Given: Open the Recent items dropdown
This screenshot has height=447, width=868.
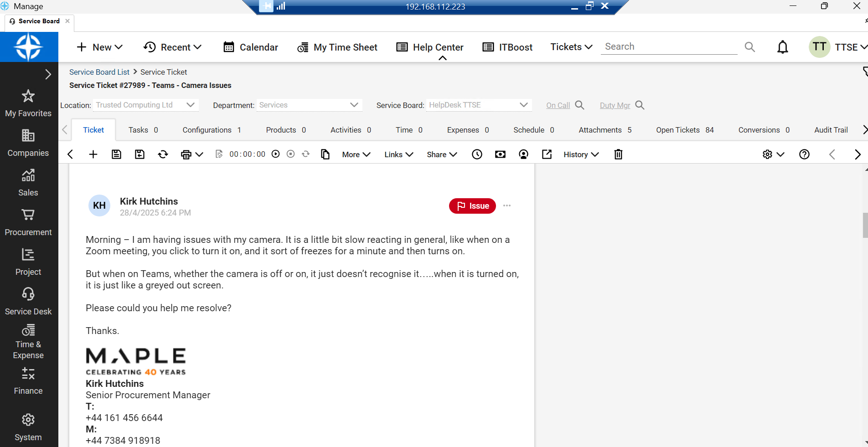Looking at the screenshot, I should 173,47.
